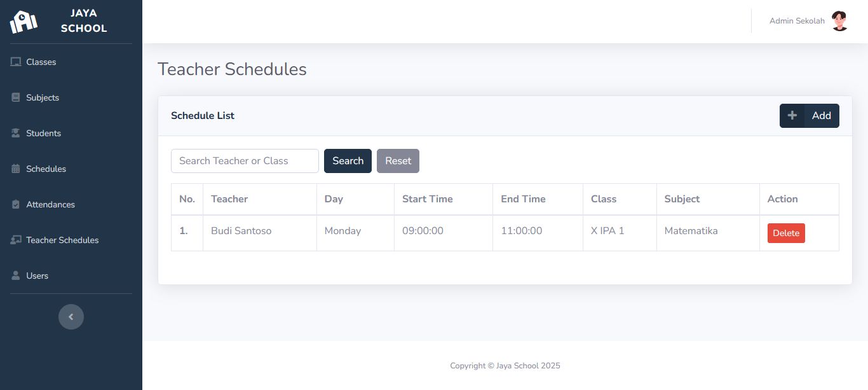Click the Schedules calendar icon

coord(16,169)
